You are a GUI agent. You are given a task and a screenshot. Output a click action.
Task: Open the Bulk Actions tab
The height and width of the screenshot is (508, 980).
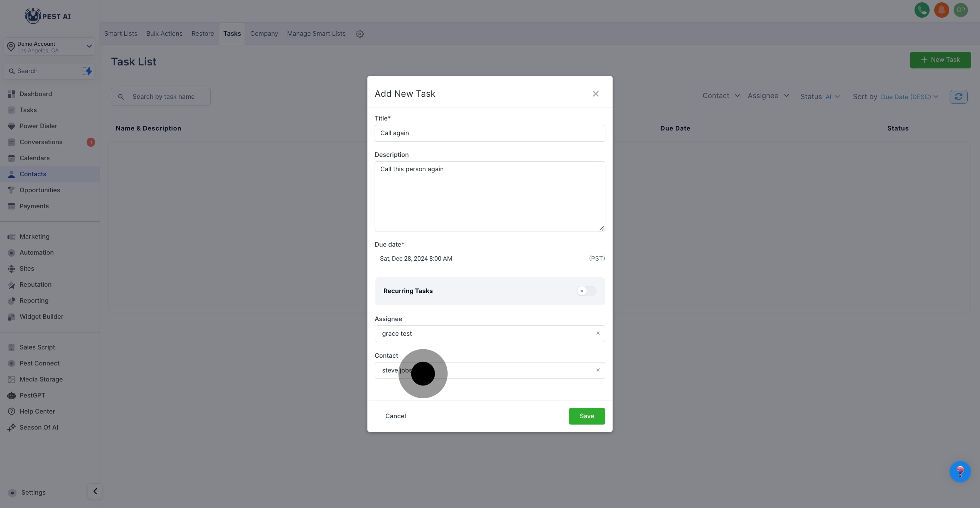click(x=164, y=34)
